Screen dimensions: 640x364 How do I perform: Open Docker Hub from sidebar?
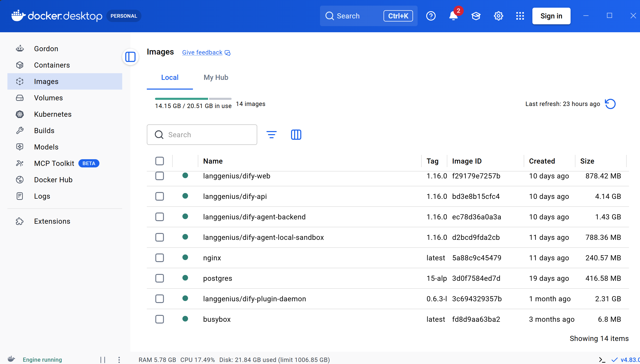click(x=65, y=180)
